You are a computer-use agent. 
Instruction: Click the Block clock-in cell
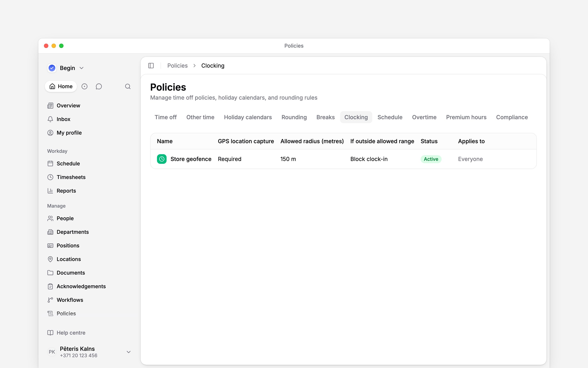(369, 159)
